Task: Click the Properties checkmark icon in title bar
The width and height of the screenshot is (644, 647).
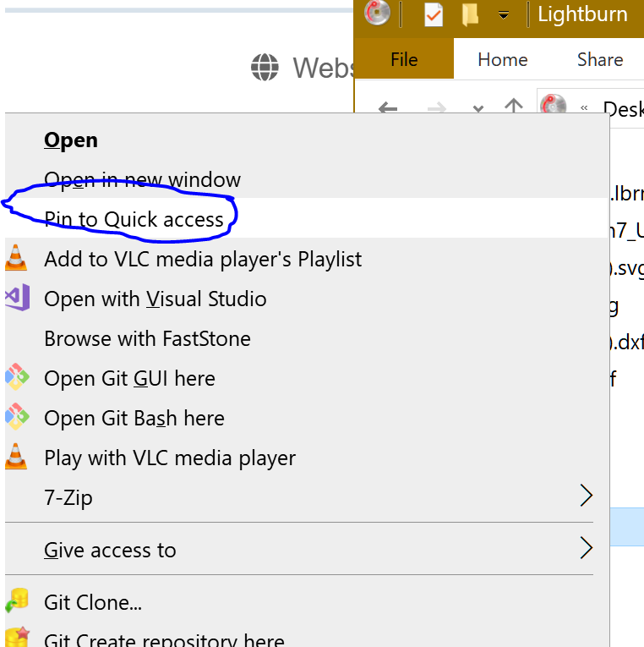Action: 433,14
